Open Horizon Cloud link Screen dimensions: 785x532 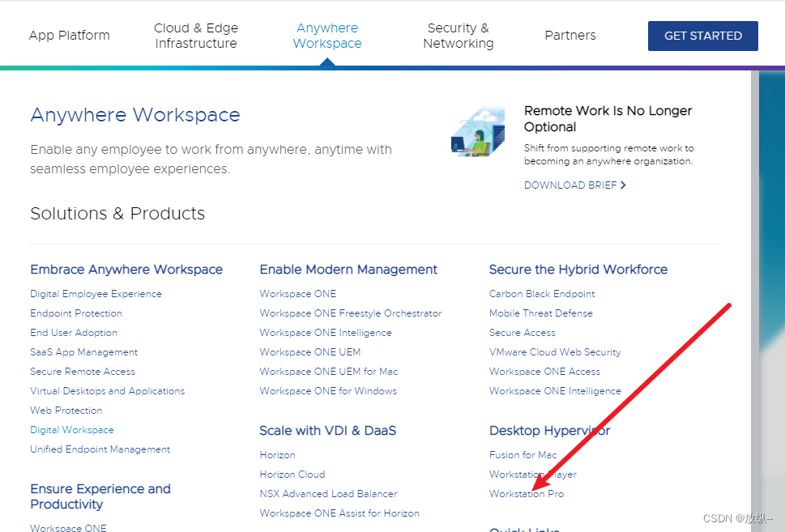pyautogui.click(x=292, y=475)
